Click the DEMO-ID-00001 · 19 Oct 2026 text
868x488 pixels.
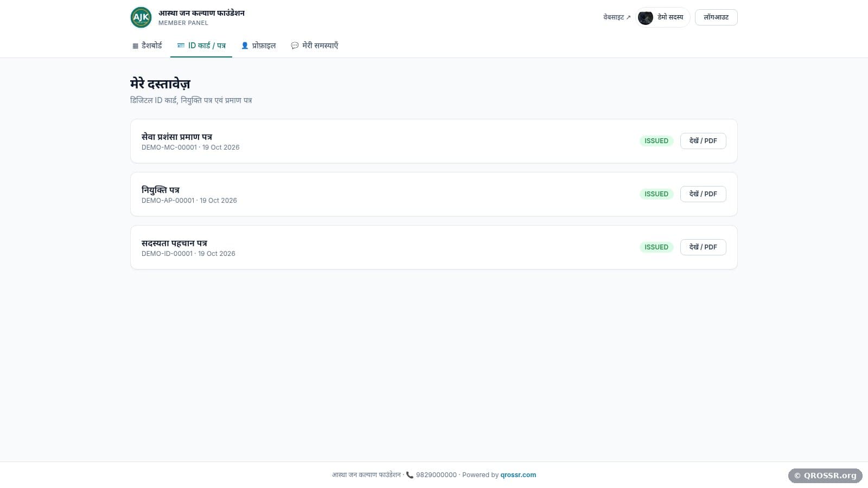(188, 254)
